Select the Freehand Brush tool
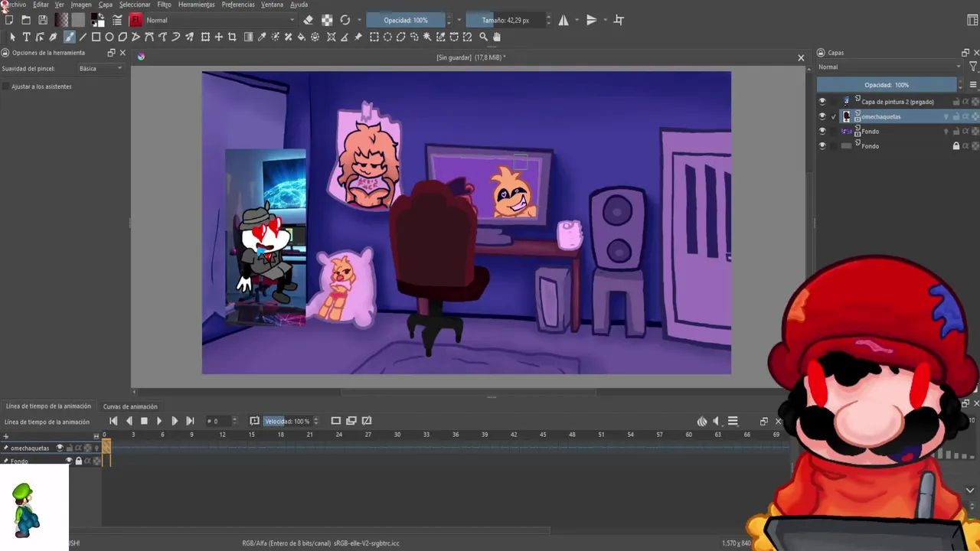 [x=69, y=37]
